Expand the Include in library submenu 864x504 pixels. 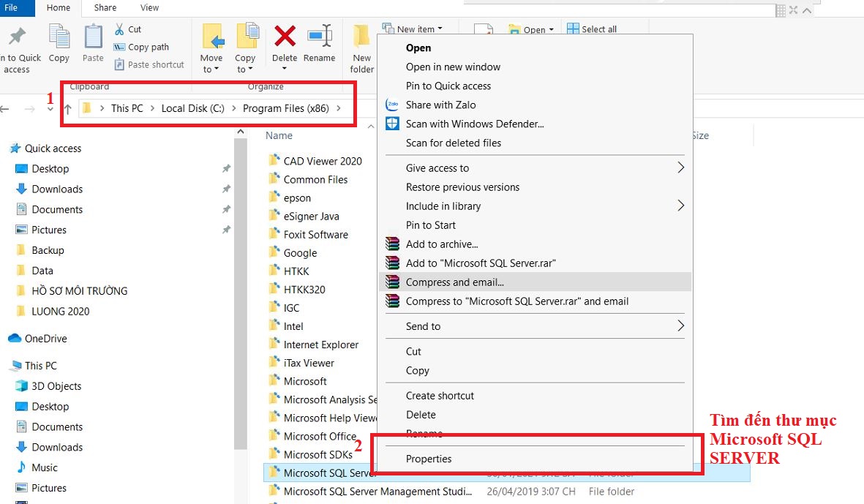coord(680,206)
